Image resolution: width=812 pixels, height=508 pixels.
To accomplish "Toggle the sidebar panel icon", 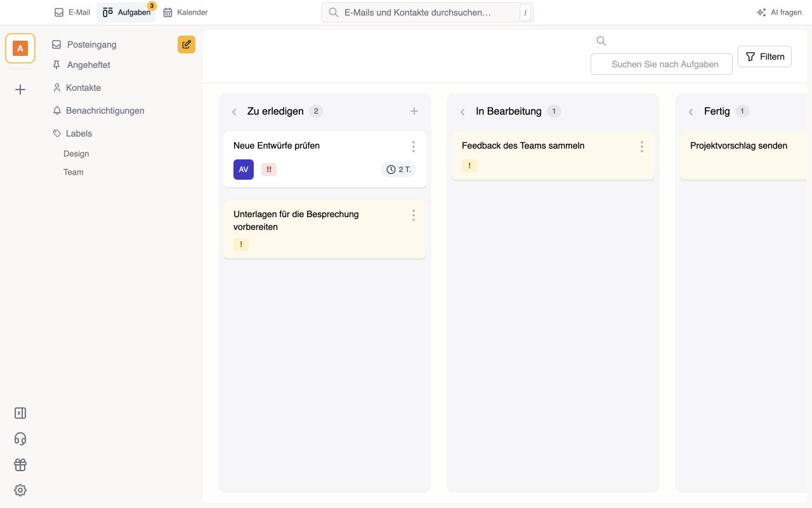I will (x=20, y=413).
